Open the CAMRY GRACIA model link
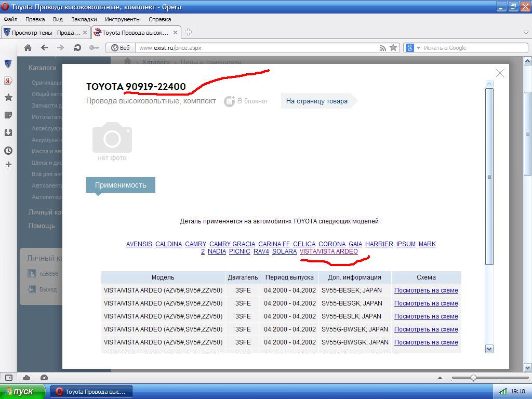Viewport: 532px width, 399px height. pyautogui.click(x=232, y=244)
